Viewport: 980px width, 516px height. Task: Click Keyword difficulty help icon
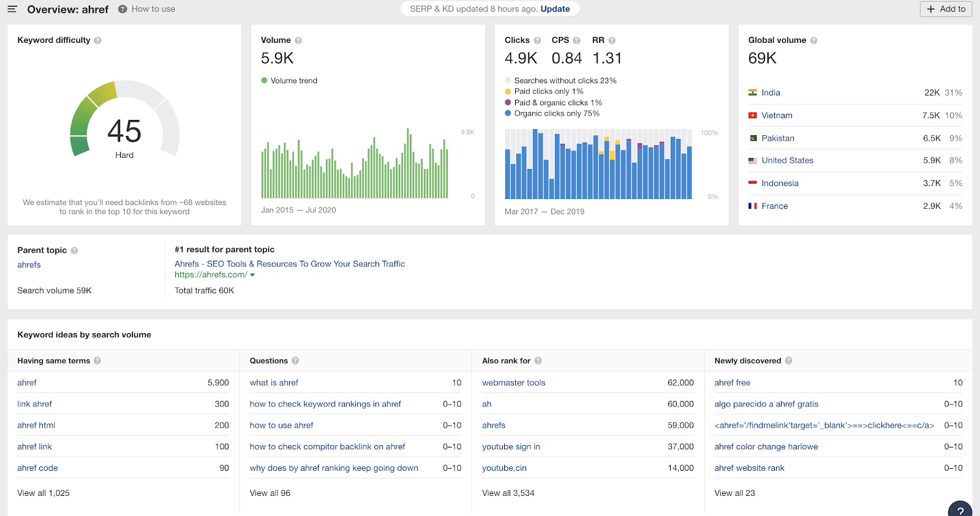[98, 40]
